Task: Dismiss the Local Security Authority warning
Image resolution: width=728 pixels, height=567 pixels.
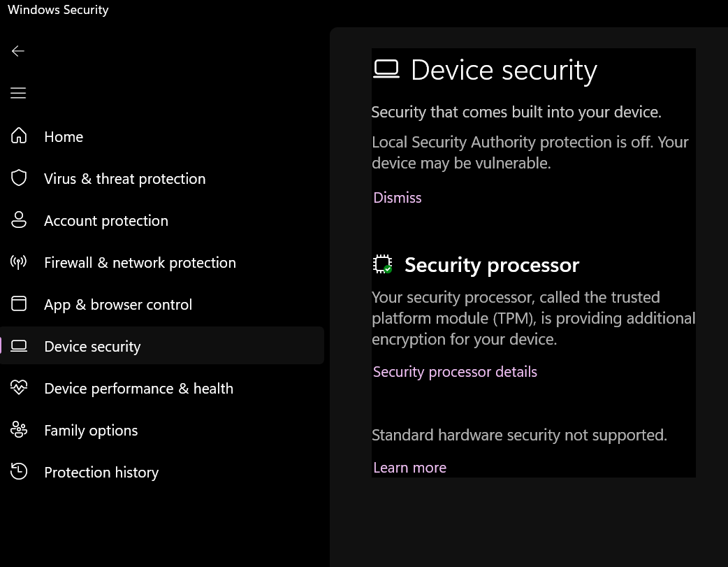Action: tap(398, 198)
